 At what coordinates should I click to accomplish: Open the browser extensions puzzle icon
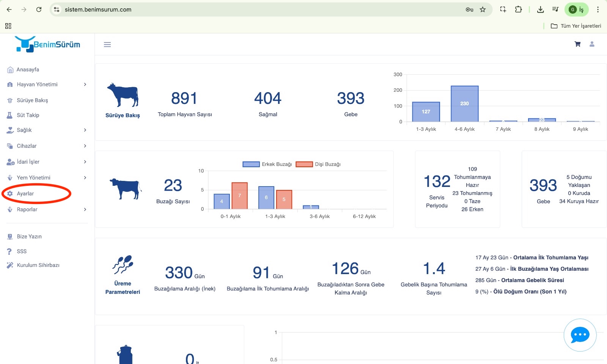(518, 9)
